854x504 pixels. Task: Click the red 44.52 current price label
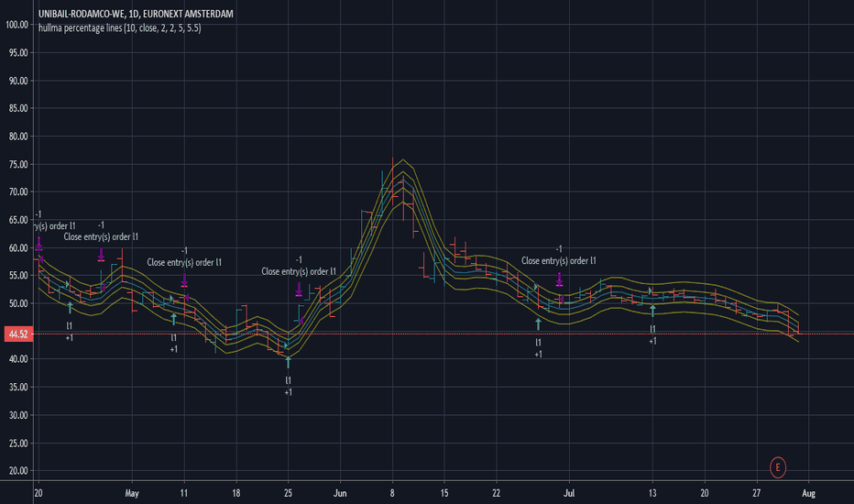click(18, 334)
